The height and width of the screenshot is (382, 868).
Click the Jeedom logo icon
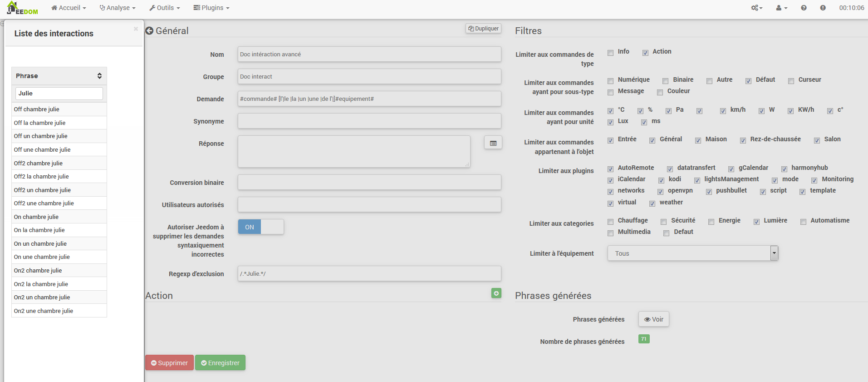(22, 8)
